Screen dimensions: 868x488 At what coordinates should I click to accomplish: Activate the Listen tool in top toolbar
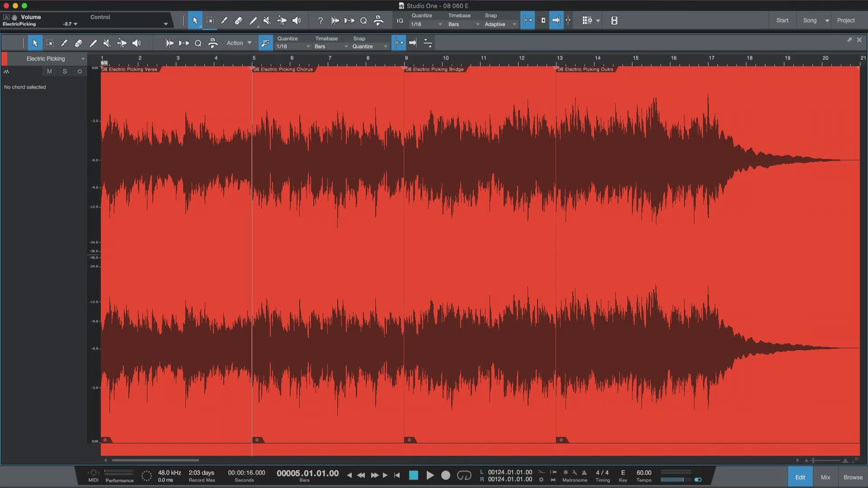click(x=297, y=20)
